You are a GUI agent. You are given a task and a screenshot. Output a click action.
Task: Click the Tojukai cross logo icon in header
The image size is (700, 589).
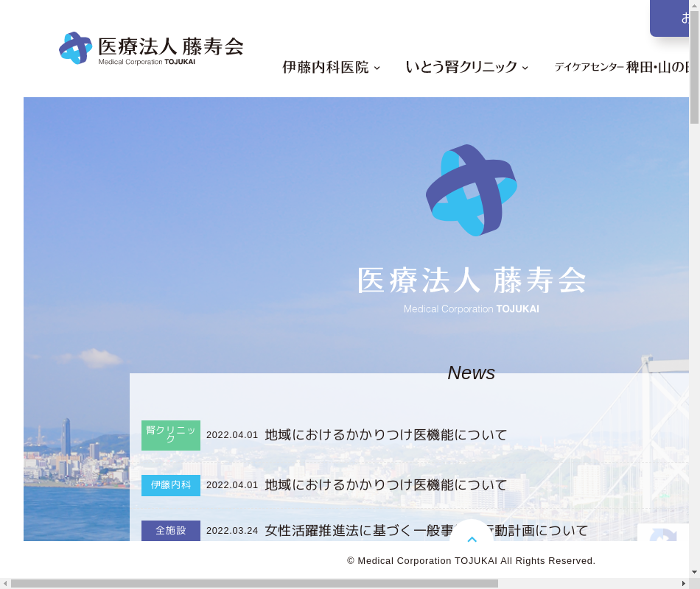click(75, 48)
